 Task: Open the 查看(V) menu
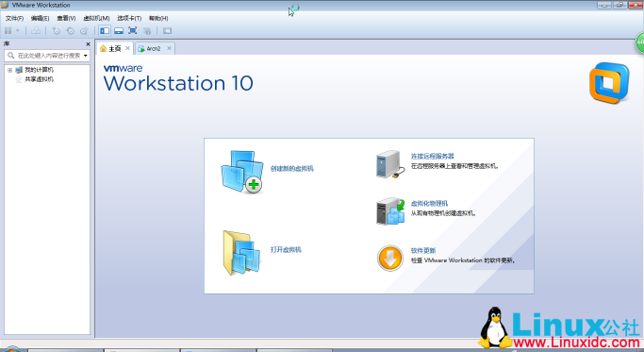(x=66, y=18)
